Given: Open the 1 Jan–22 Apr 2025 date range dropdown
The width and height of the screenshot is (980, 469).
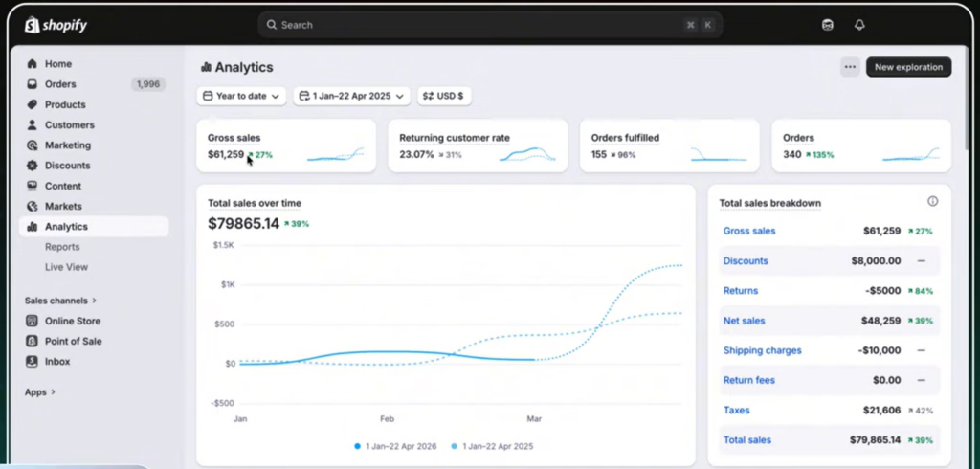Looking at the screenshot, I should 352,96.
